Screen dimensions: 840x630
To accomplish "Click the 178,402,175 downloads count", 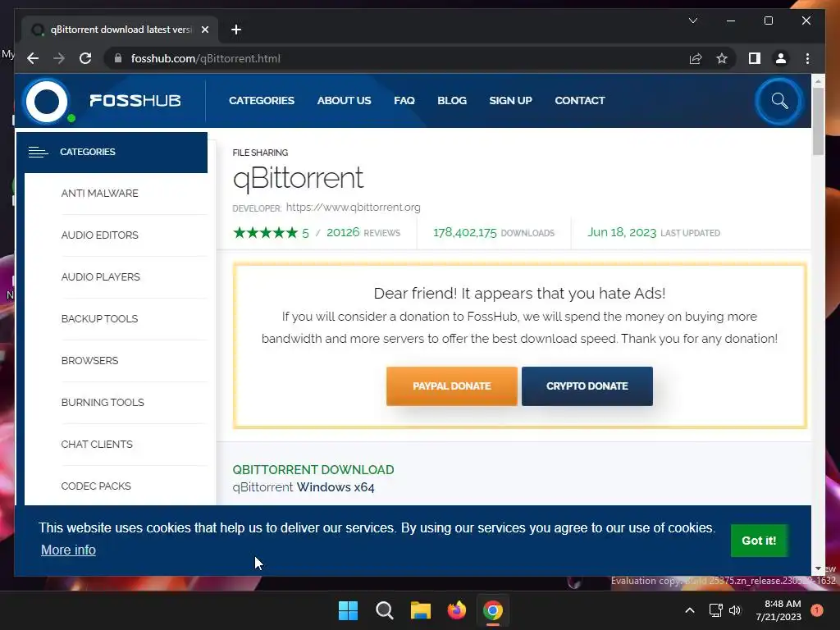I will pos(465,232).
